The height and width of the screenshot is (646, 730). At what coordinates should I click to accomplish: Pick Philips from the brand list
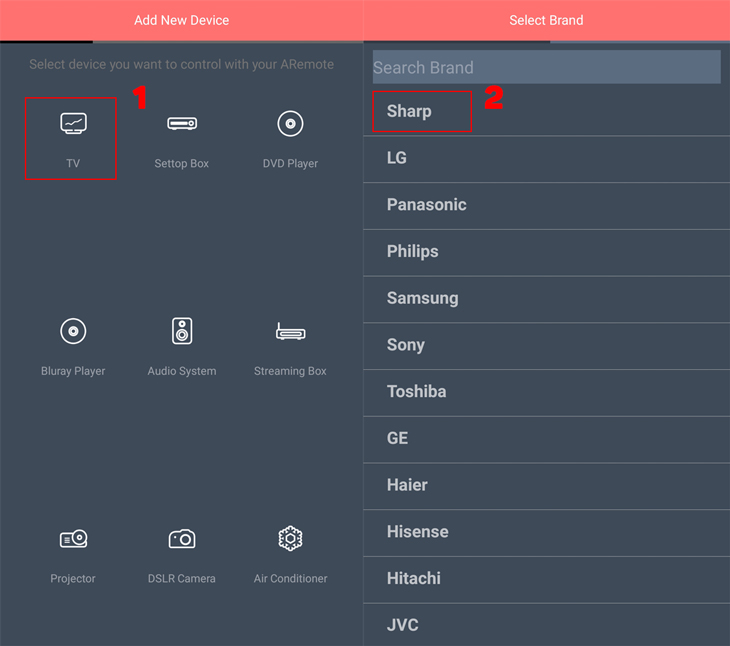547,252
